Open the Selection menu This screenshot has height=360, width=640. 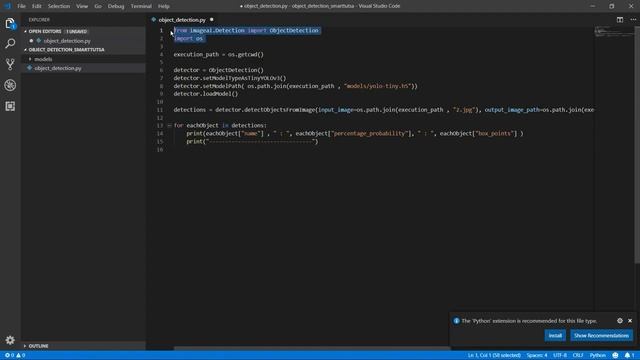pyautogui.click(x=59, y=6)
